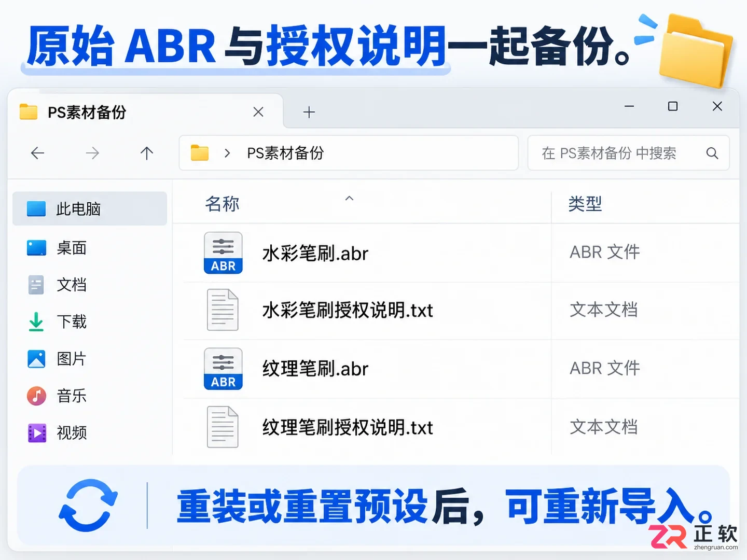The height and width of the screenshot is (560, 747).
Task: Open a new tab with plus button
Action: point(309,112)
